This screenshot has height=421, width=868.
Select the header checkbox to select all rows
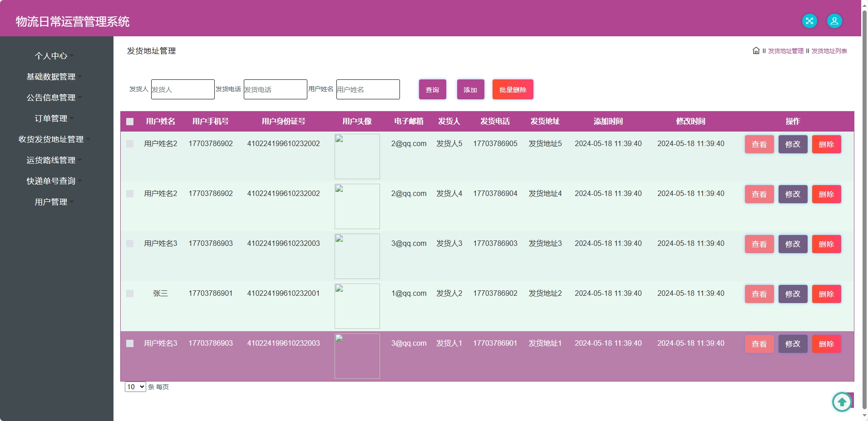[130, 122]
